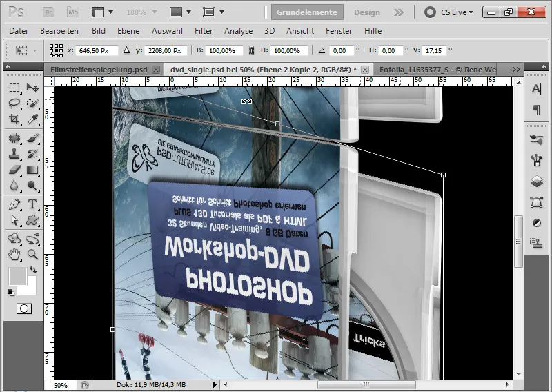Image resolution: width=552 pixels, height=392 pixels.
Task: Click the X position field
Action: pyautogui.click(x=97, y=50)
